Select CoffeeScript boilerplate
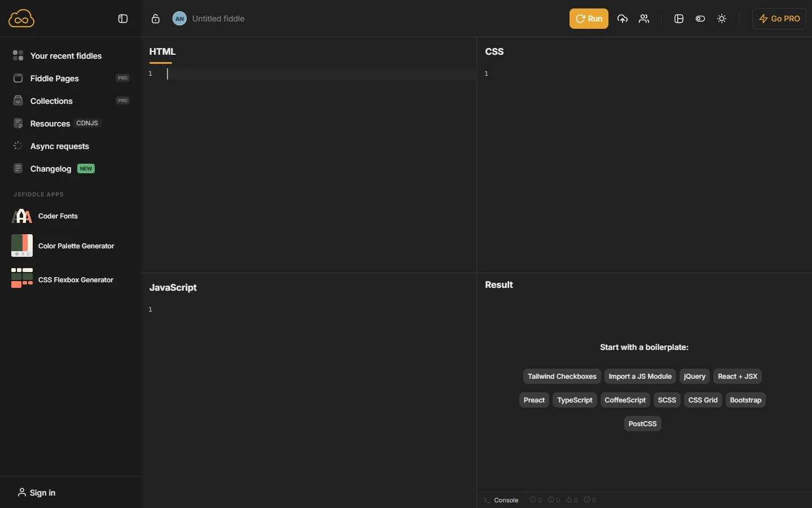812x508 pixels. point(625,400)
